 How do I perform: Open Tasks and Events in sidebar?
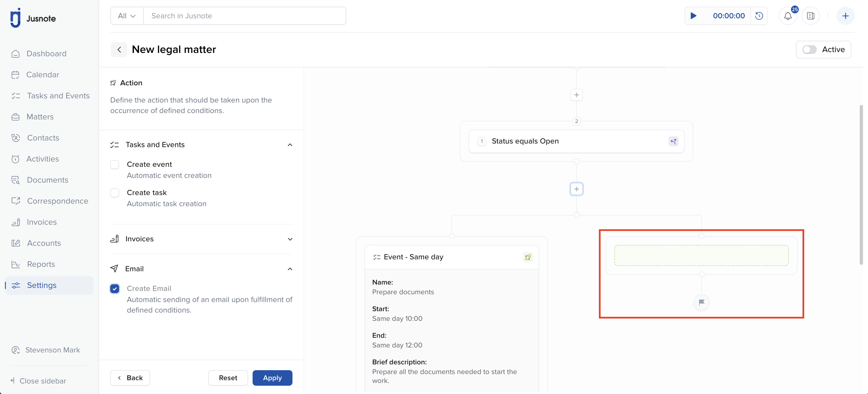tap(50, 96)
